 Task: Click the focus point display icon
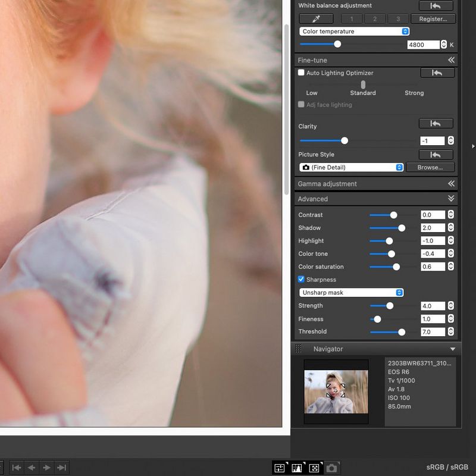[x=314, y=468]
